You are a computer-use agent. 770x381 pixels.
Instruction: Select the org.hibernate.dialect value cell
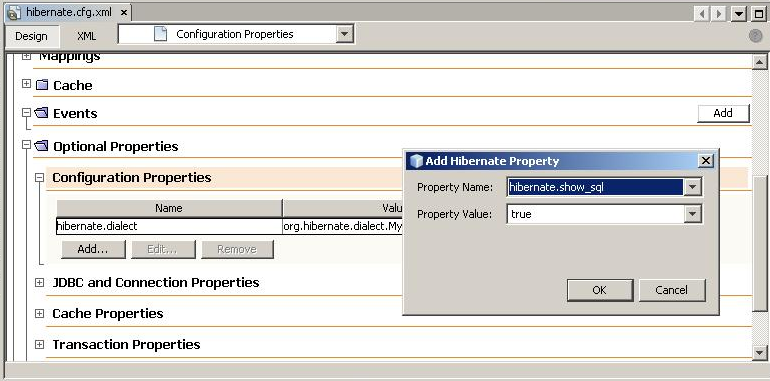(343, 226)
